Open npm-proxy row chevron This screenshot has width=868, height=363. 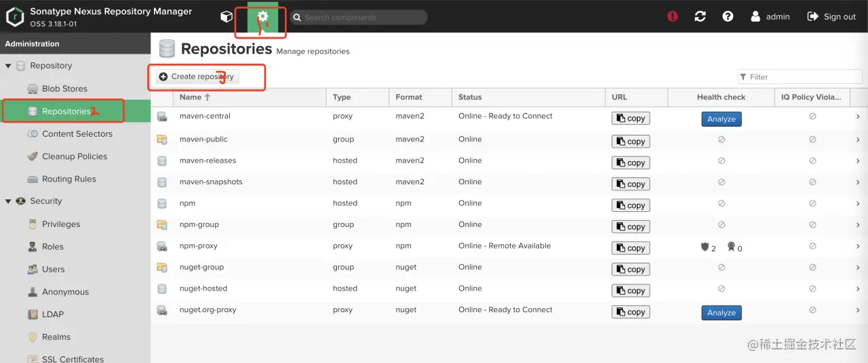pyautogui.click(x=858, y=247)
